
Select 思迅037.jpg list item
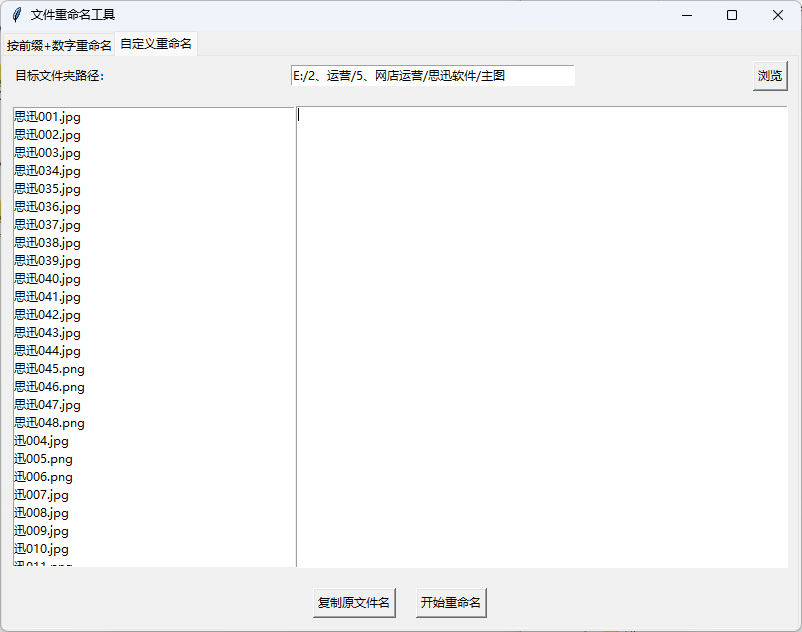(48, 225)
